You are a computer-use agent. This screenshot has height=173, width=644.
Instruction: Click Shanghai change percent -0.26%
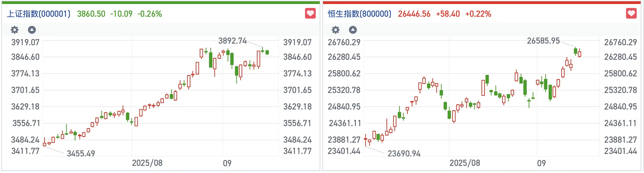150,14
